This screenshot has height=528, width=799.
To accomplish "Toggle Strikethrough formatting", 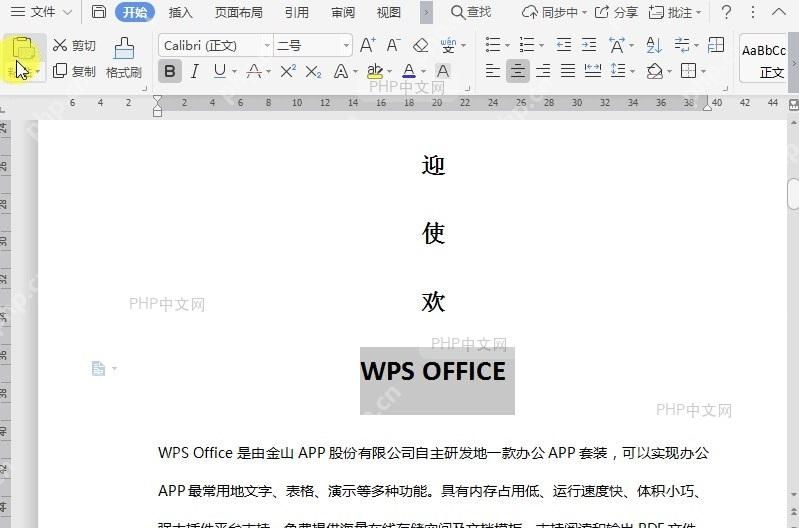I will [x=254, y=71].
